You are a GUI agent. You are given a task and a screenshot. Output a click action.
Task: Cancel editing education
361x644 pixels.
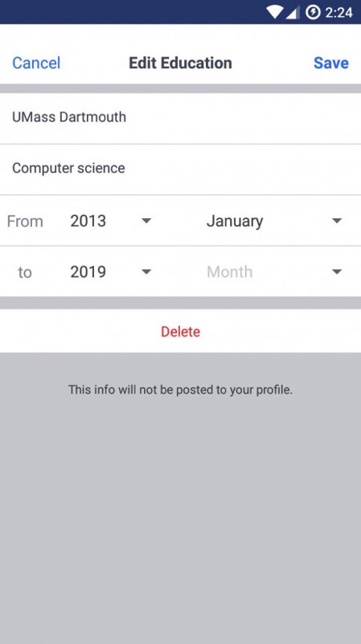(36, 63)
